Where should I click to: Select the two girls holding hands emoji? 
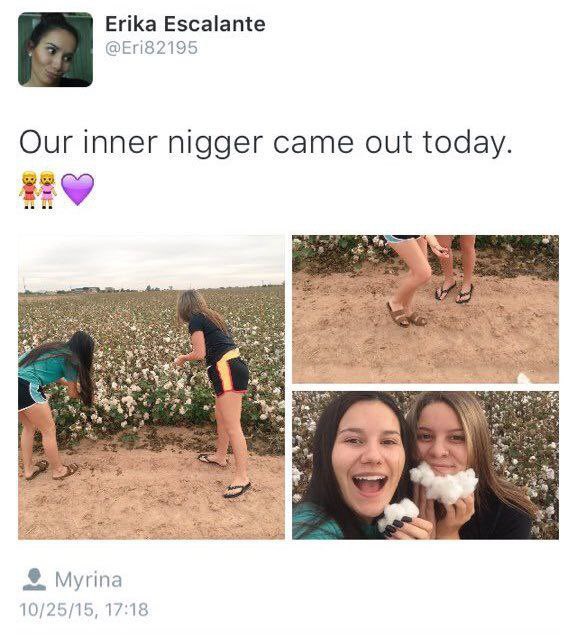coord(38,190)
